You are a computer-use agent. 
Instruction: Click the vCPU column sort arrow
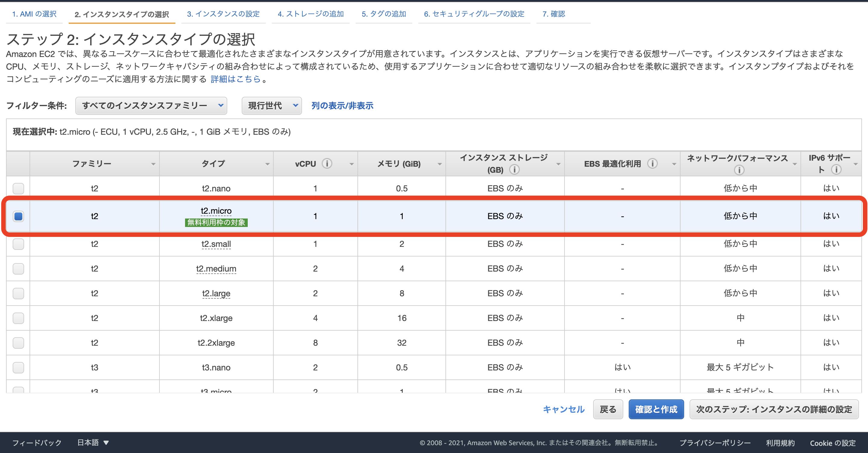coord(352,164)
